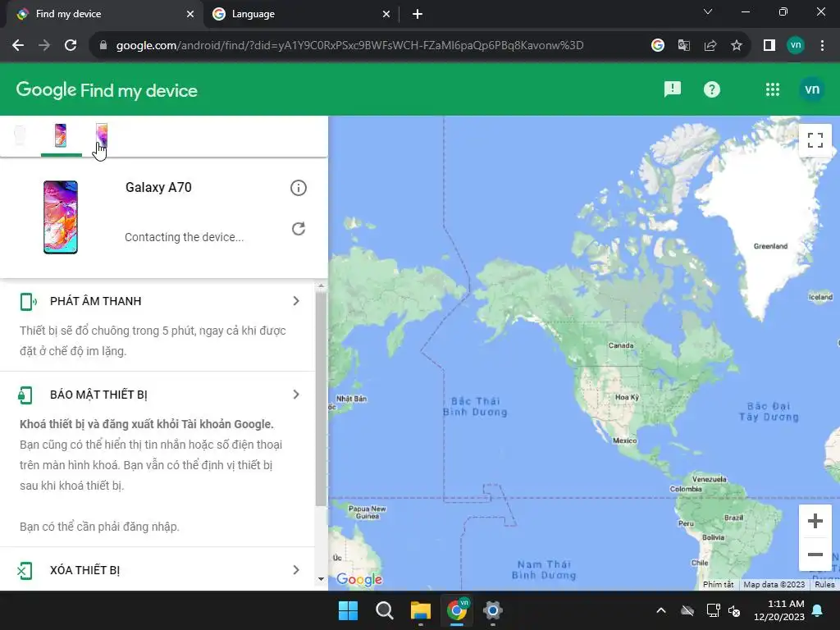The height and width of the screenshot is (630, 840).
Task: Close the Language tab
Action: point(386,14)
